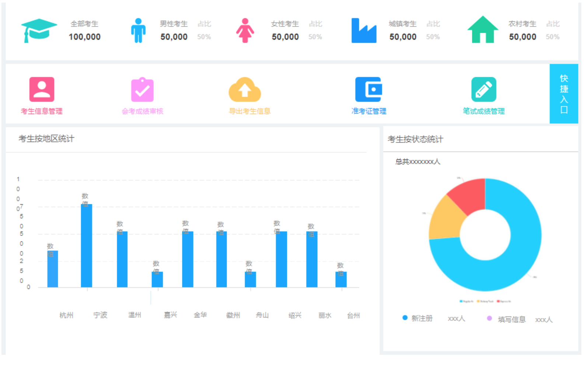The image size is (588, 371).
Task: Select the 考生按地区统计 panel title
Action: coord(46,139)
